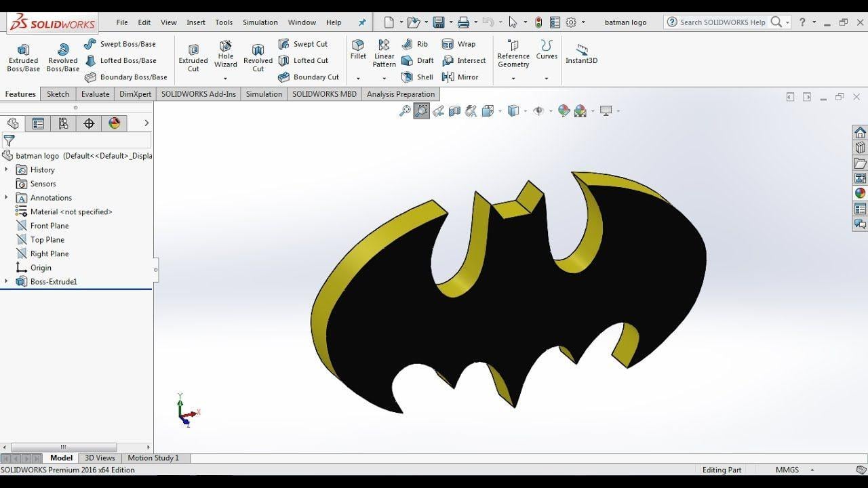Select the Wrap feature tool
The image size is (868, 488).
coord(458,44)
